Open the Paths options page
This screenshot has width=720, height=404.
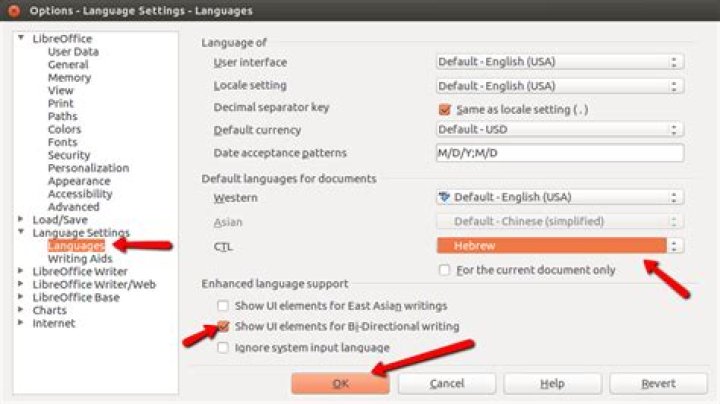[x=62, y=116]
